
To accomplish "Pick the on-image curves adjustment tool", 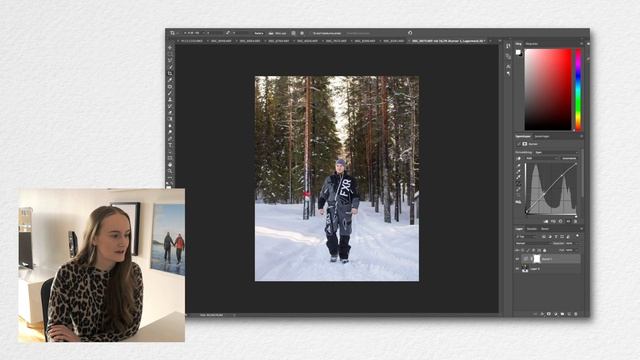I will pos(518,158).
